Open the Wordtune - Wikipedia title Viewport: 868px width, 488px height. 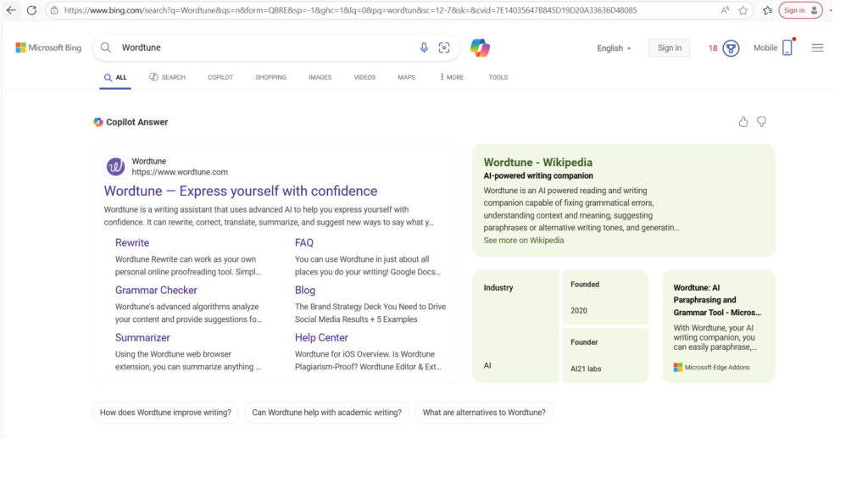click(x=538, y=162)
